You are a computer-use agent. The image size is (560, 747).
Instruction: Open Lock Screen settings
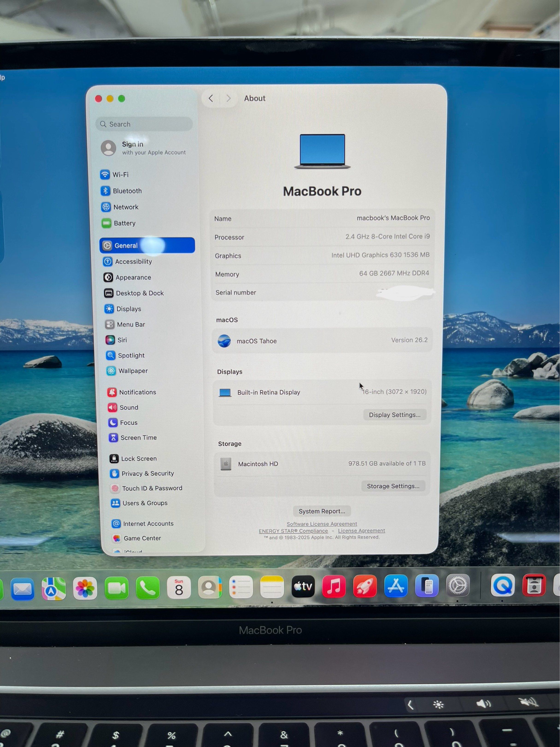(x=133, y=459)
